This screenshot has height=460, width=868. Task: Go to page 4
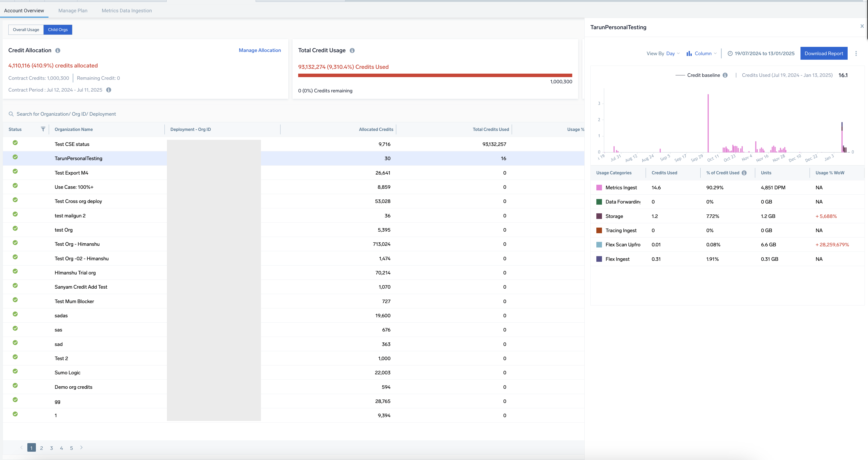click(x=61, y=448)
